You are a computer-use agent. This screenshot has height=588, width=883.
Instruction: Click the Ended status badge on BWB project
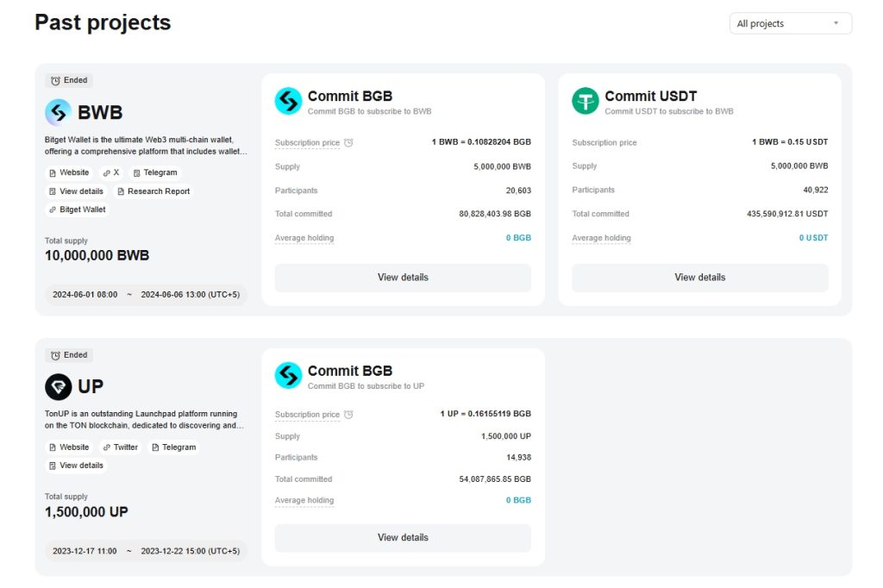68,79
